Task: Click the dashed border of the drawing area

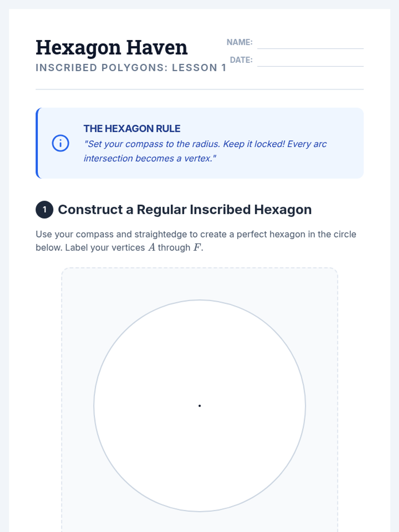Action: click(x=199, y=268)
